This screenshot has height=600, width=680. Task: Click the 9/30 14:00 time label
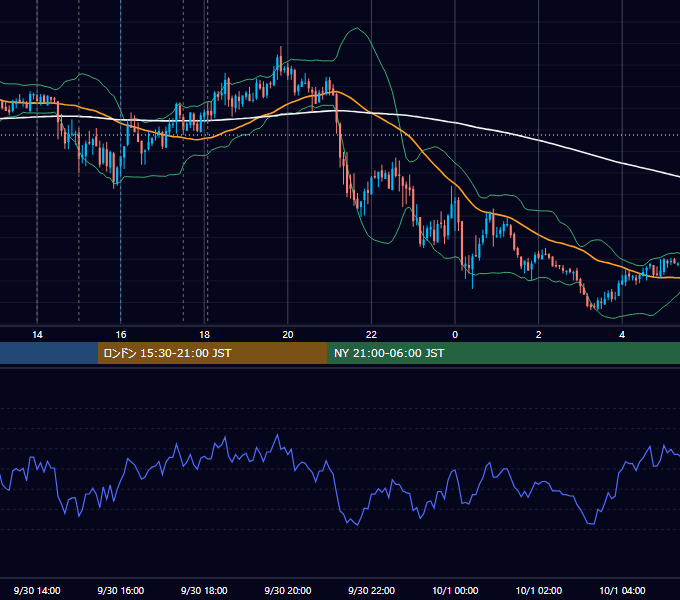[x=37, y=590]
